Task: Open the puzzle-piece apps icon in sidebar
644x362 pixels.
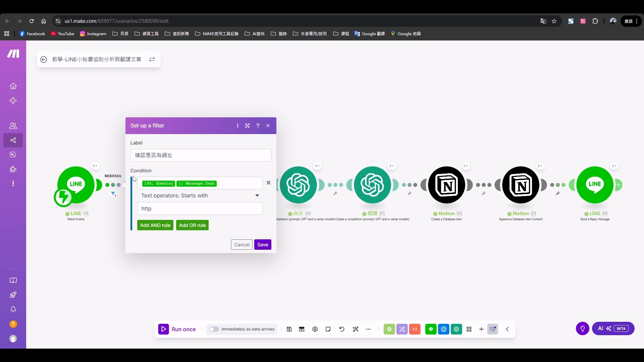Action: pos(13,169)
